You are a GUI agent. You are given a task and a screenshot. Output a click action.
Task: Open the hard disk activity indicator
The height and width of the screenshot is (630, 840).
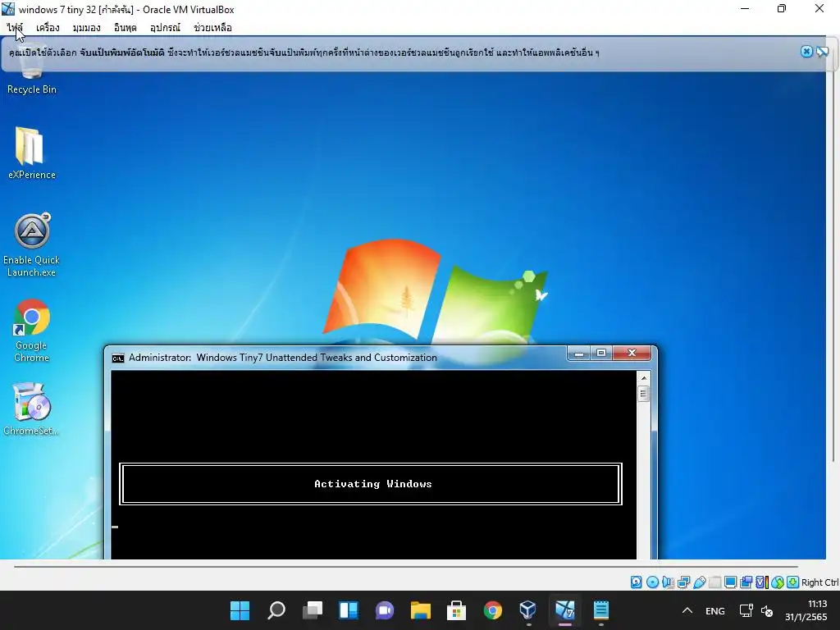[636, 582]
